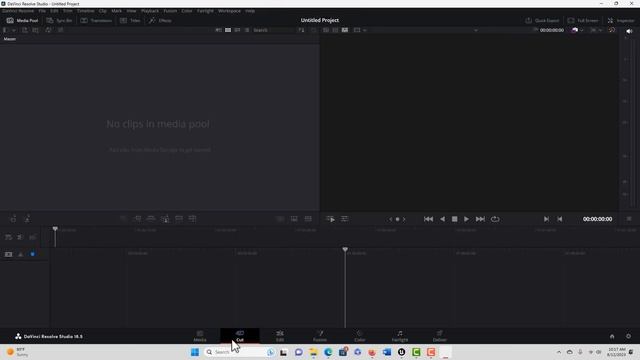Open Project Settings gear icon
The width and height of the screenshot is (640, 360).
pyautogui.click(x=628, y=336)
